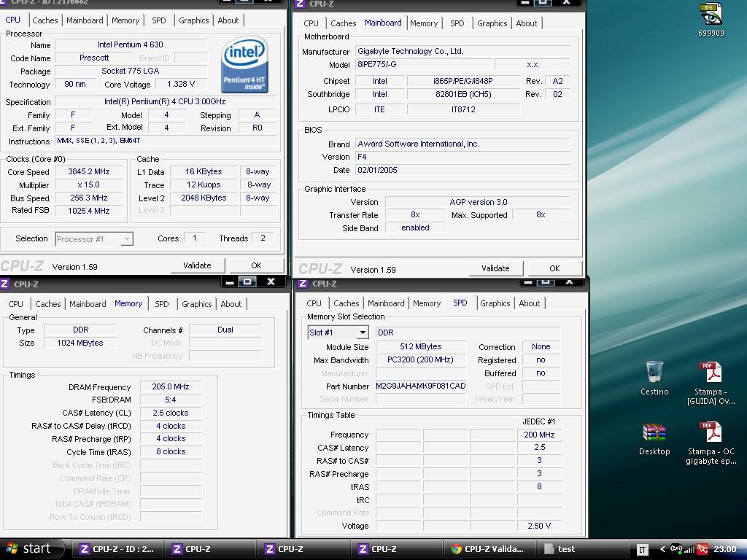The height and width of the screenshot is (560, 747).
Task: Open Stampa - OC gigabyte PDF
Action: click(x=711, y=443)
